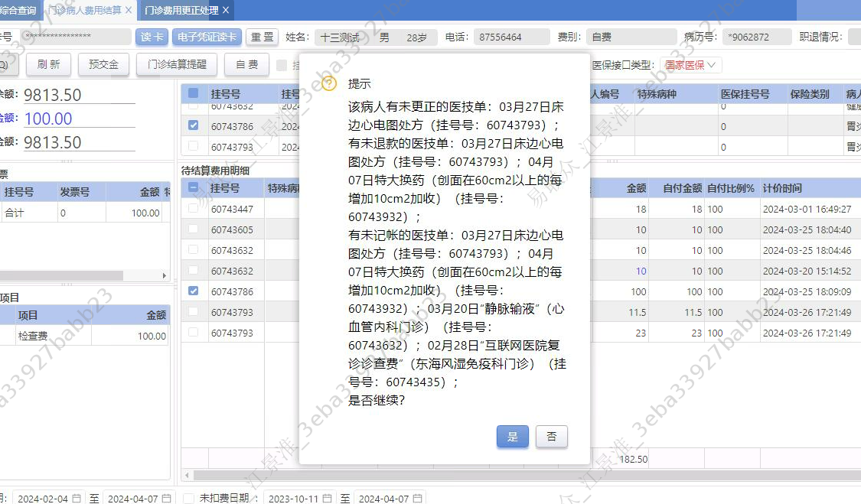The width and height of the screenshot is (861, 504).
Task: Open calendar icon for the 2023-10-11 date
Action: point(328,499)
